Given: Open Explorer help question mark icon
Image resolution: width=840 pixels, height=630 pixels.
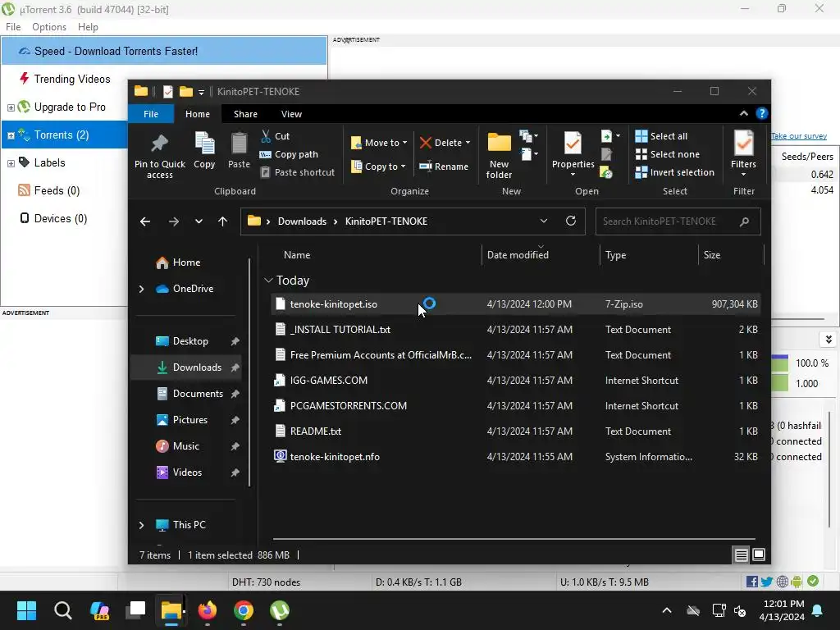Looking at the screenshot, I should tap(761, 113).
